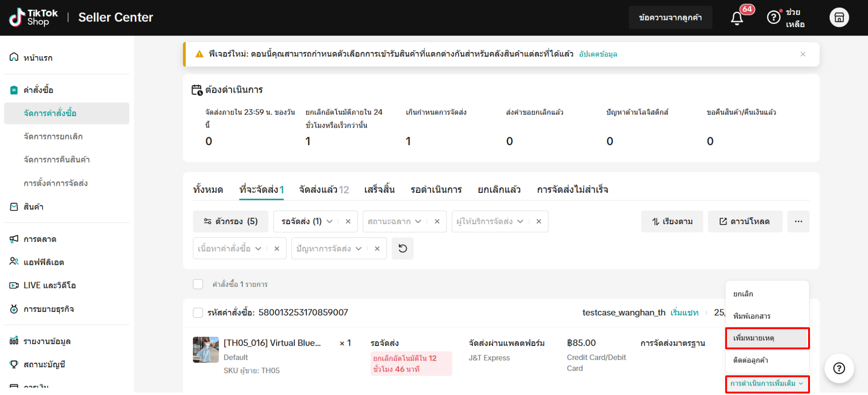The width and height of the screenshot is (868, 395).
Task: Click the reset filters circular arrow icon
Action: point(403,249)
